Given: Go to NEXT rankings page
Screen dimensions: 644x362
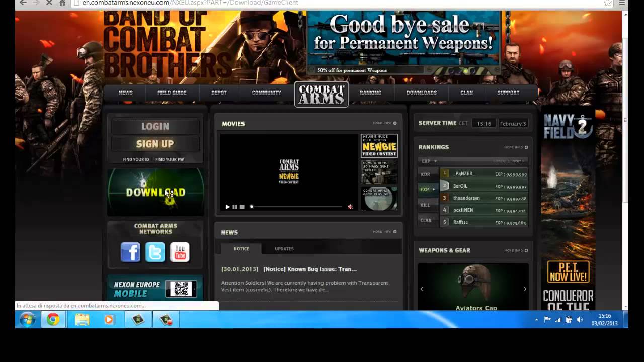Looking at the screenshot, I should [x=518, y=161].
